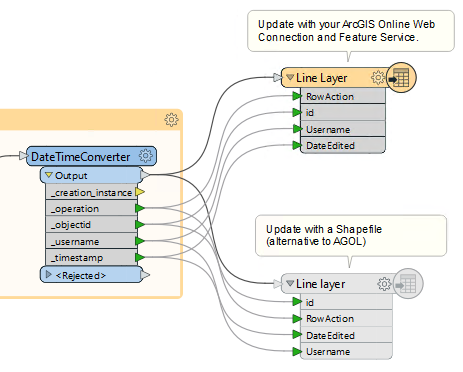Collapse the gray Line layer attribute list
The image size is (463, 372).
[x=290, y=283]
